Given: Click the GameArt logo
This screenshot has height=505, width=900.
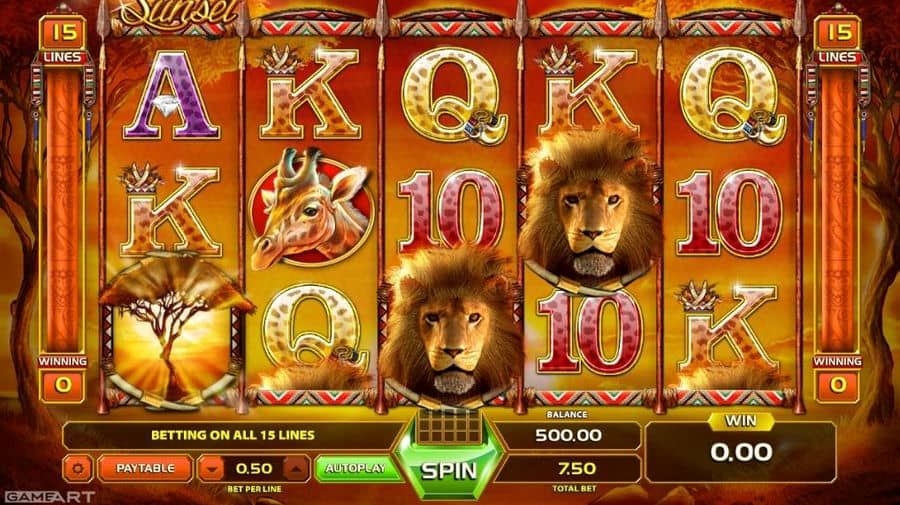Looking at the screenshot, I should [x=48, y=497].
